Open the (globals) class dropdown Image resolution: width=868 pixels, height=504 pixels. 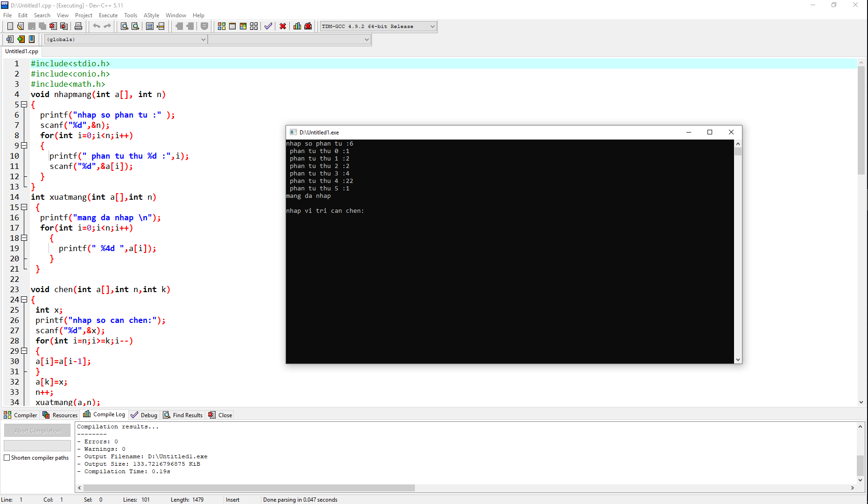[126, 40]
